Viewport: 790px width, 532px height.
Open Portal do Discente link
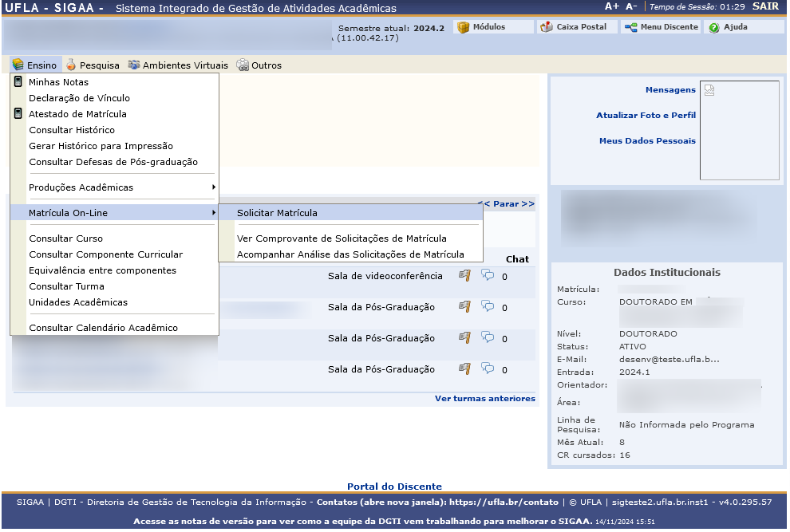(x=394, y=487)
